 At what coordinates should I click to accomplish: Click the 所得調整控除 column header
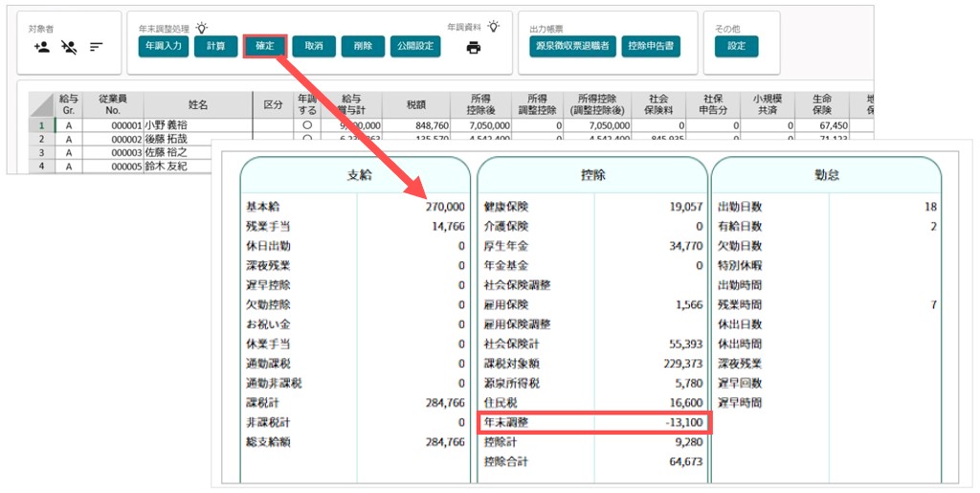(x=538, y=105)
